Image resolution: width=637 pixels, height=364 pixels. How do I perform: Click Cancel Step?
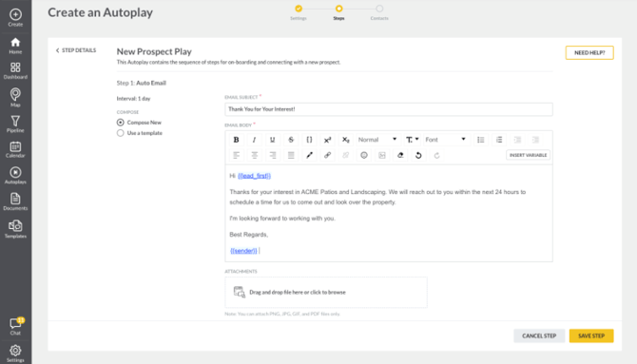coord(539,336)
